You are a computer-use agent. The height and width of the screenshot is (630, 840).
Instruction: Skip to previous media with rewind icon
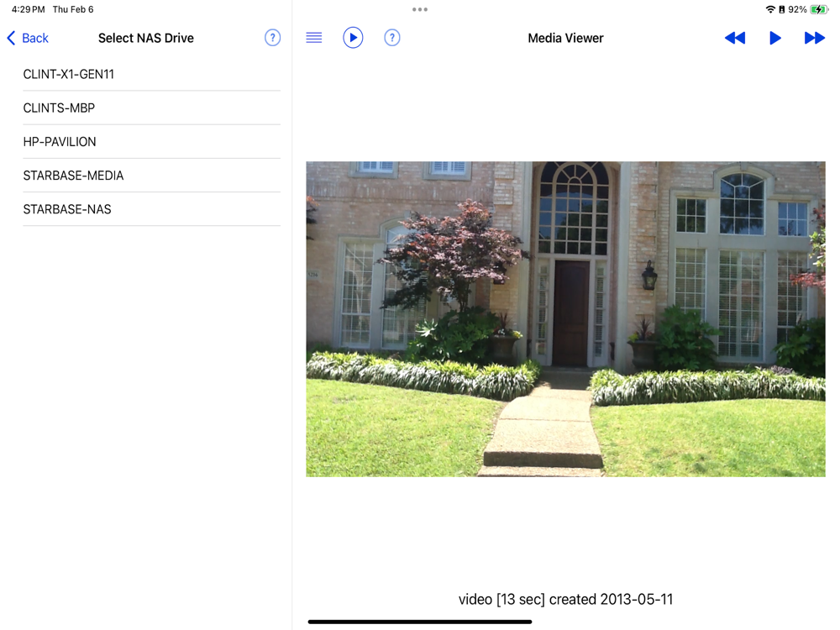(734, 38)
